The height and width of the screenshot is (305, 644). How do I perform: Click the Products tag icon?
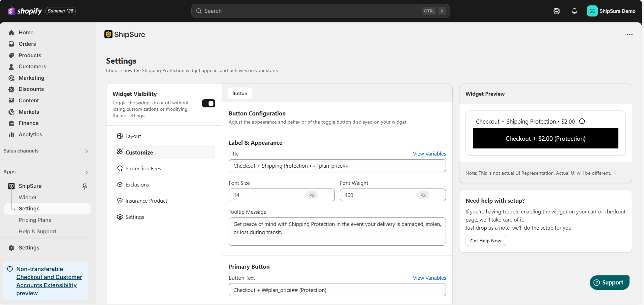11,56
